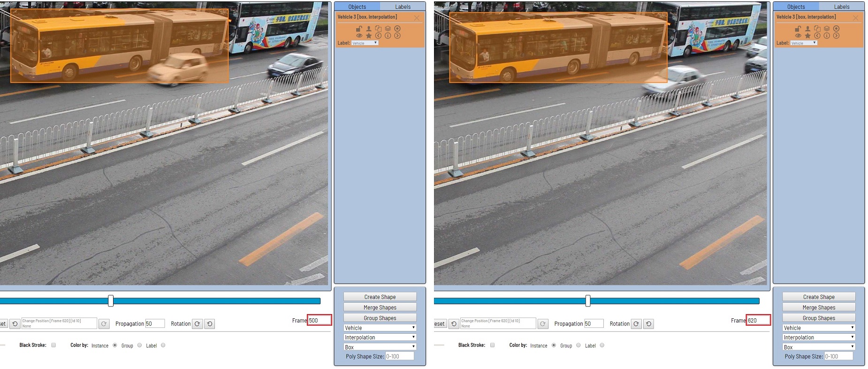Select Color by Group radio in the frame 620 view
Screen dimensions: 868x369
(x=579, y=345)
